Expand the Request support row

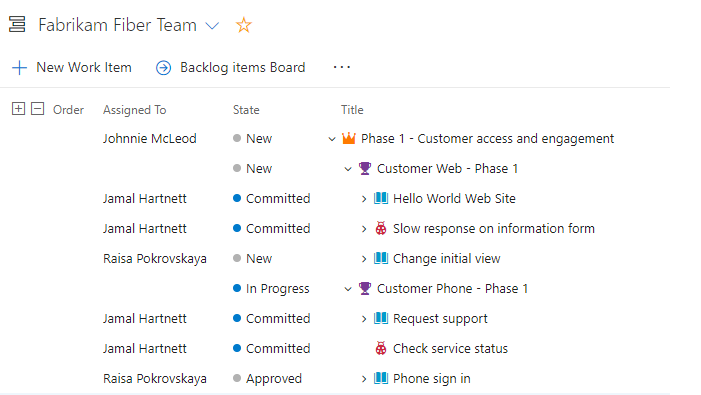tap(364, 319)
